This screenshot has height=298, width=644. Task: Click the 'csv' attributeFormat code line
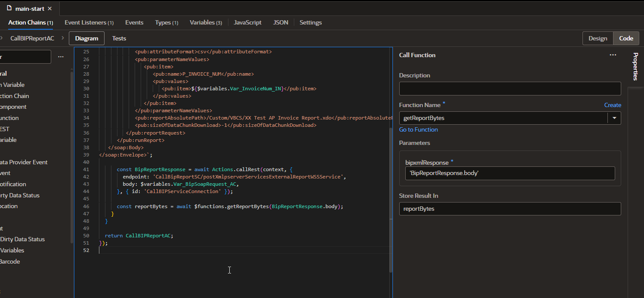pyautogui.click(x=203, y=52)
